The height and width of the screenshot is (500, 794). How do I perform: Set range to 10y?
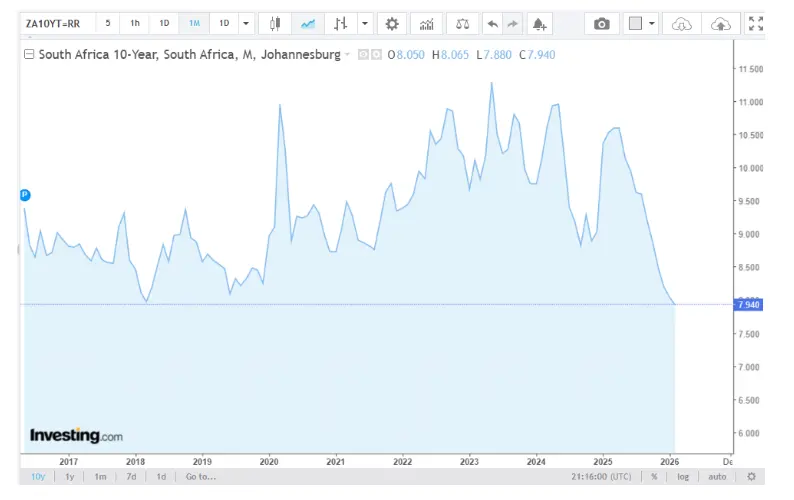pyautogui.click(x=38, y=477)
